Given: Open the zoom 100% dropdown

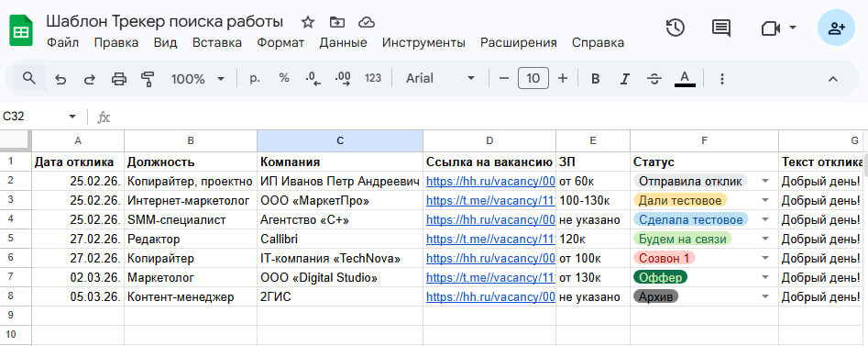Looking at the screenshot, I should [x=198, y=79].
